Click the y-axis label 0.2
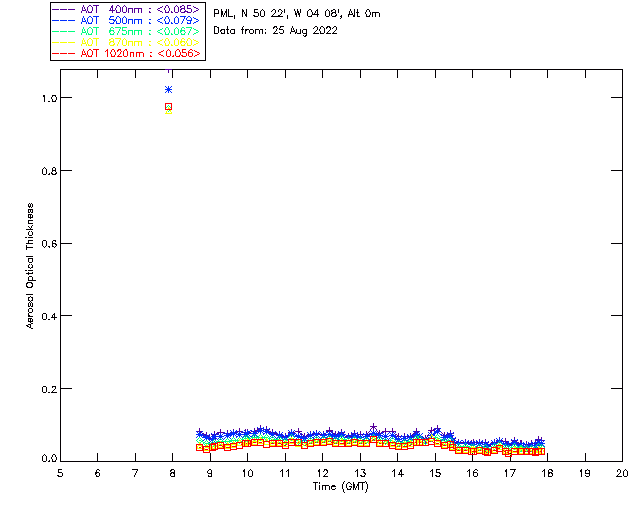The image size is (640, 512). 49,389
